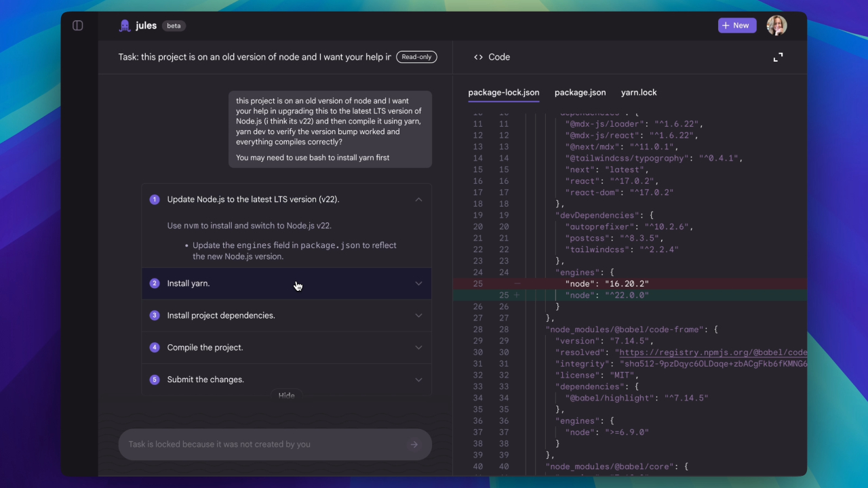Screen dimensions: 868x488
Task: Expand the Install project dependencies chevron
Action: pyautogui.click(x=418, y=315)
